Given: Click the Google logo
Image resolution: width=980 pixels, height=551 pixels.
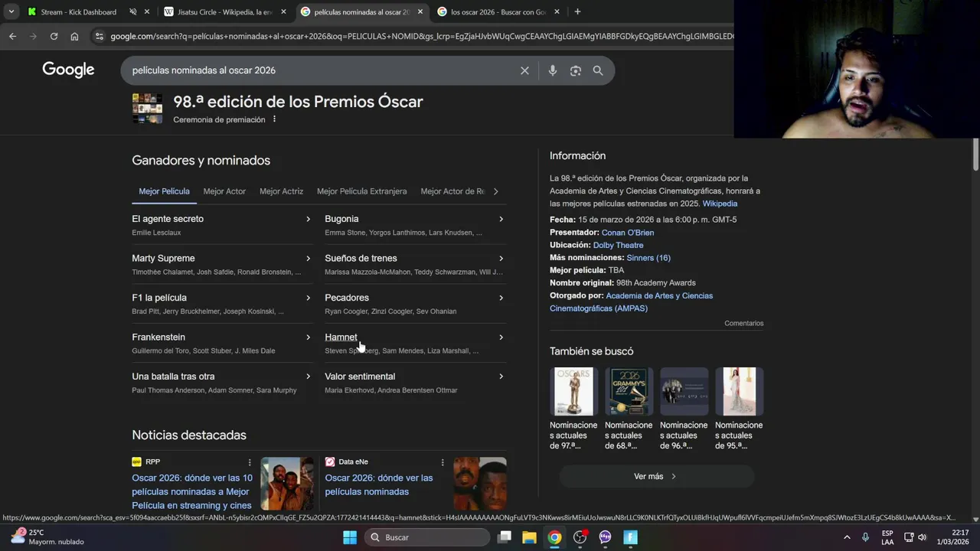Looking at the screenshot, I should pyautogui.click(x=68, y=70).
